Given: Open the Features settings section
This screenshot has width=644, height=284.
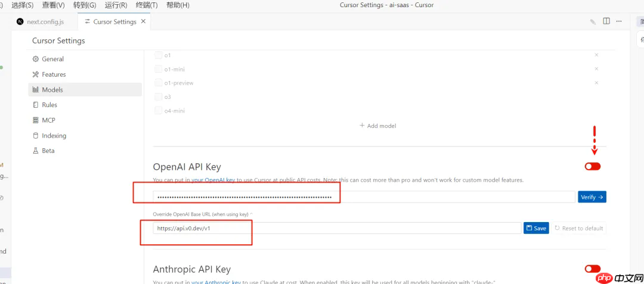Looking at the screenshot, I should click(54, 74).
